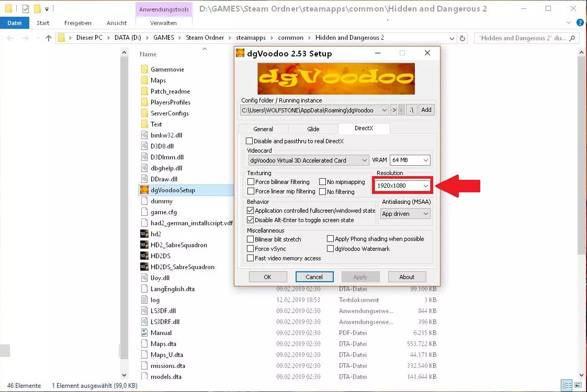Enable Force vSync
This screenshot has height=392, width=587.
click(251, 249)
